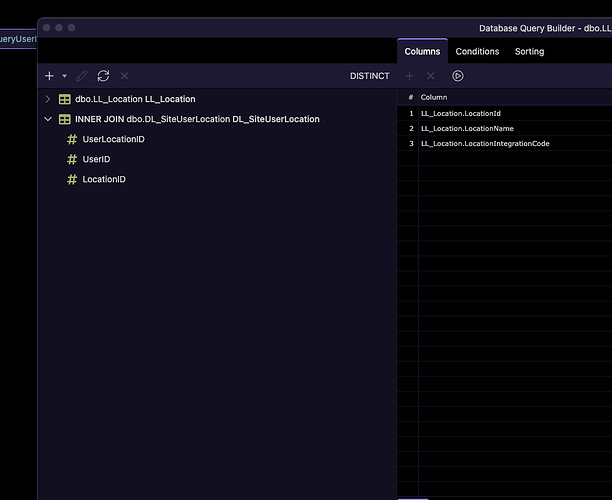Screen dimensions: 612x500
Task: Click the LL_Location table icon
Action: pyautogui.click(x=65, y=99)
